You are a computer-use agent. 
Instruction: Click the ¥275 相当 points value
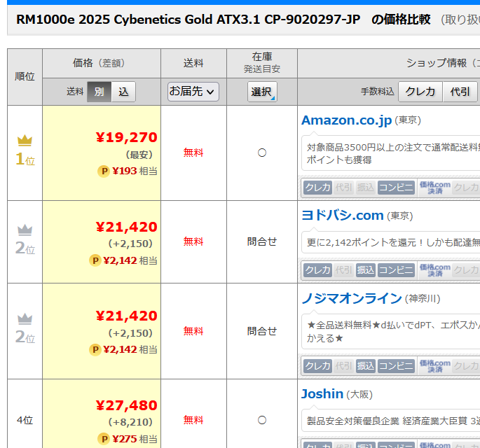(x=135, y=439)
